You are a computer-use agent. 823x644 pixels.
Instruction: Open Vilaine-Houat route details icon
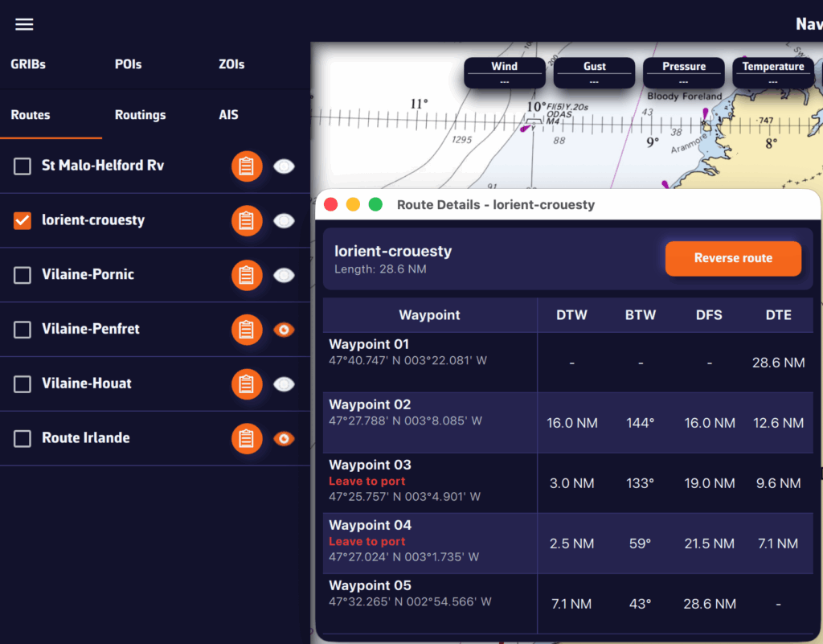coord(247,384)
